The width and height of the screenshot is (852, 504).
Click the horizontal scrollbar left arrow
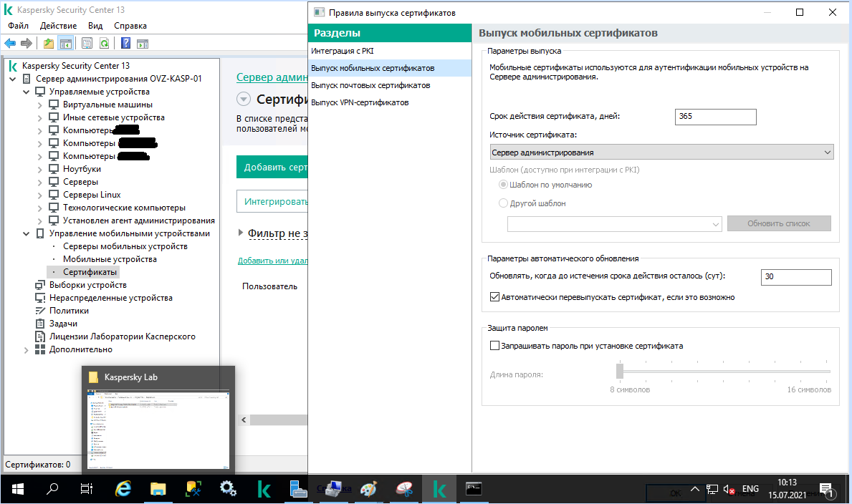click(244, 420)
